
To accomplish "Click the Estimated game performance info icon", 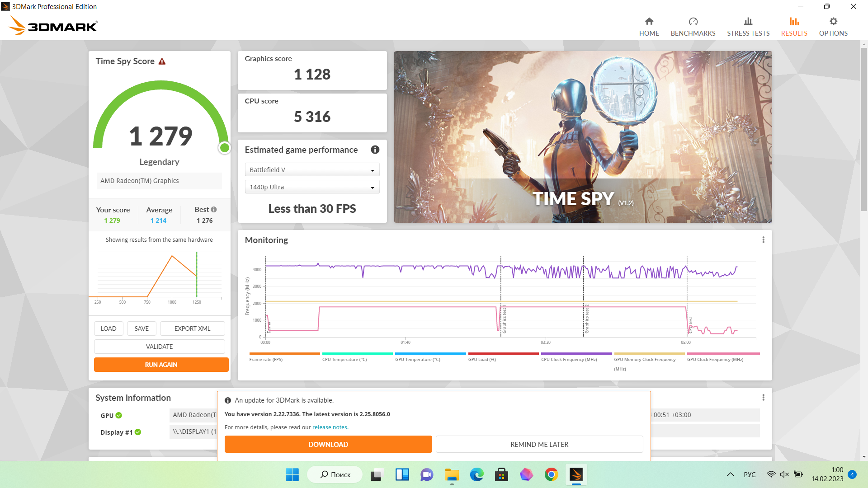I will click(375, 150).
